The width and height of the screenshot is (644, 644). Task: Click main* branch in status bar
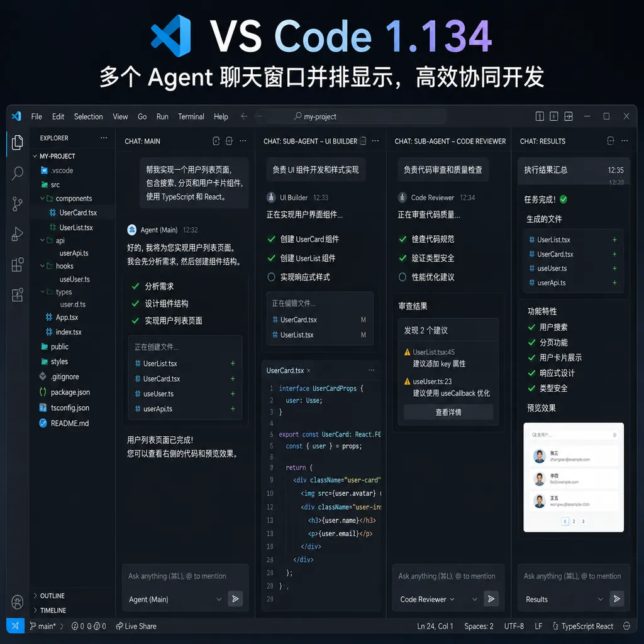pyautogui.click(x=43, y=626)
